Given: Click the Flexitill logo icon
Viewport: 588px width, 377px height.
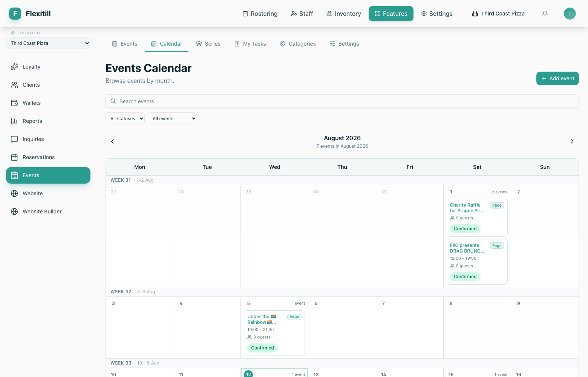Looking at the screenshot, I should pos(15,14).
